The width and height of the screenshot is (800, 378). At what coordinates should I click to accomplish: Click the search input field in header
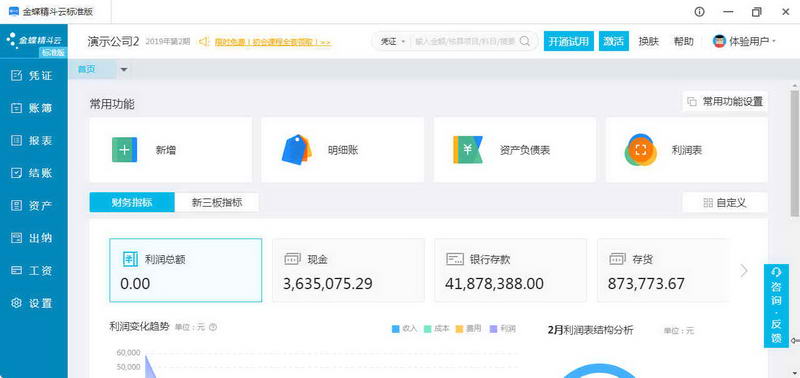pos(464,41)
